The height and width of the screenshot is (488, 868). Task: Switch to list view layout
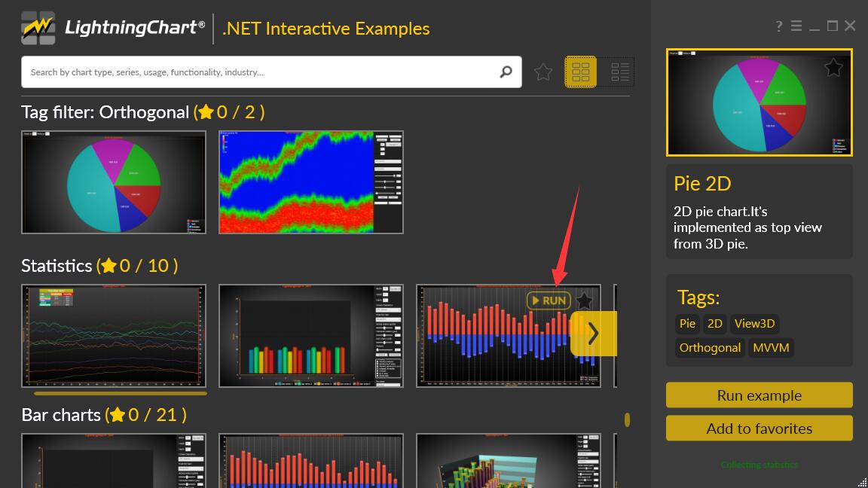point(620,72)
